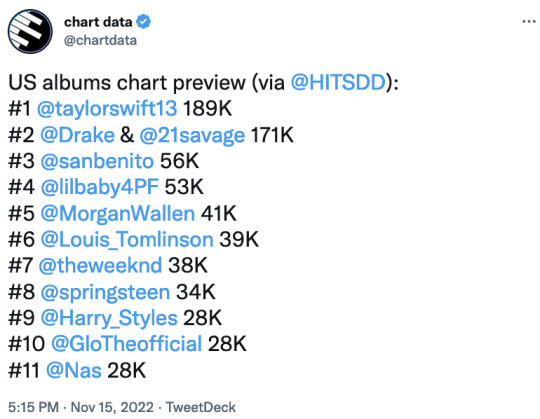Open the @Louis_Tomlinson mention
The image size is (540, 419).
pyautogui.click(x=127, y=239)
